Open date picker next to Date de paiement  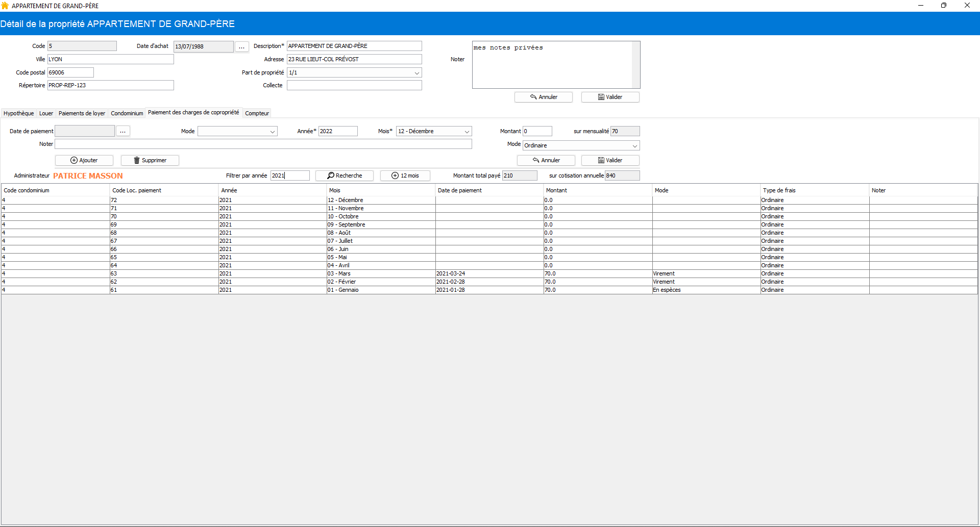click(122, 131)
